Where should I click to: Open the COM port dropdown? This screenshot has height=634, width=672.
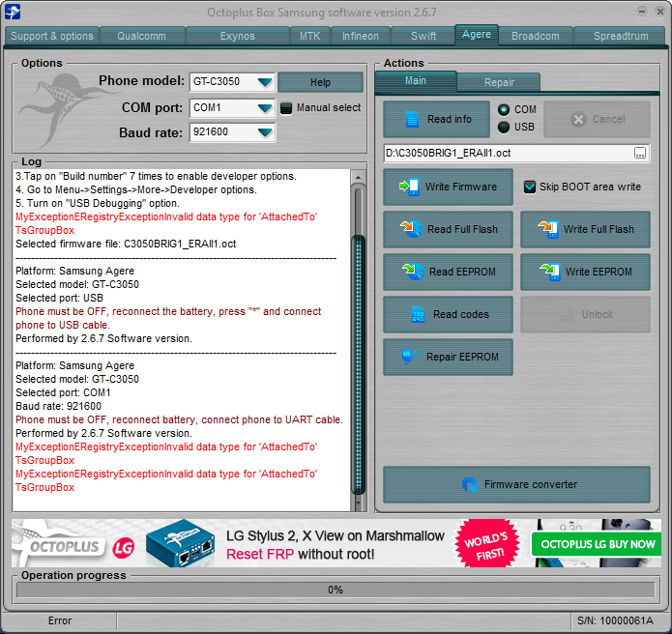[x=265, y=108]
